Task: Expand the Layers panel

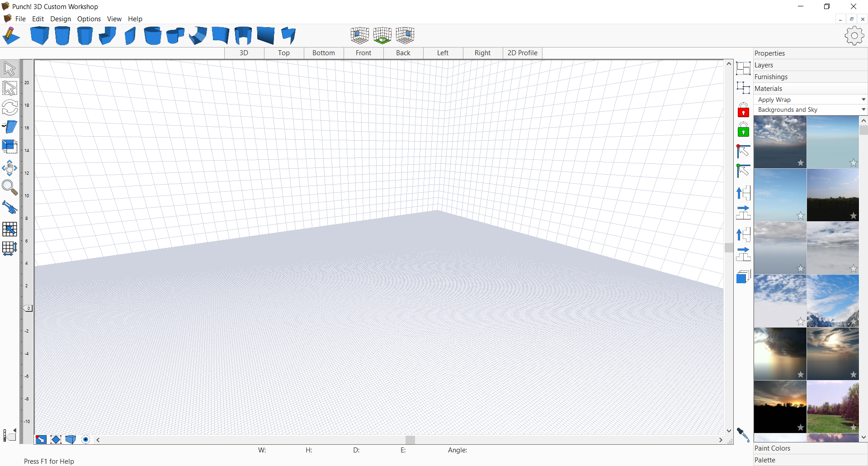Action: [811, 65]
